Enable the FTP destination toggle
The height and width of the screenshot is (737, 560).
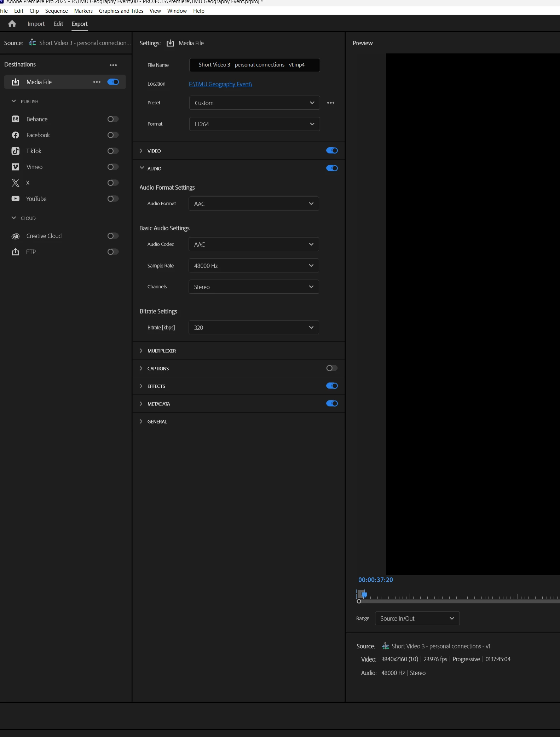(113, 252)
